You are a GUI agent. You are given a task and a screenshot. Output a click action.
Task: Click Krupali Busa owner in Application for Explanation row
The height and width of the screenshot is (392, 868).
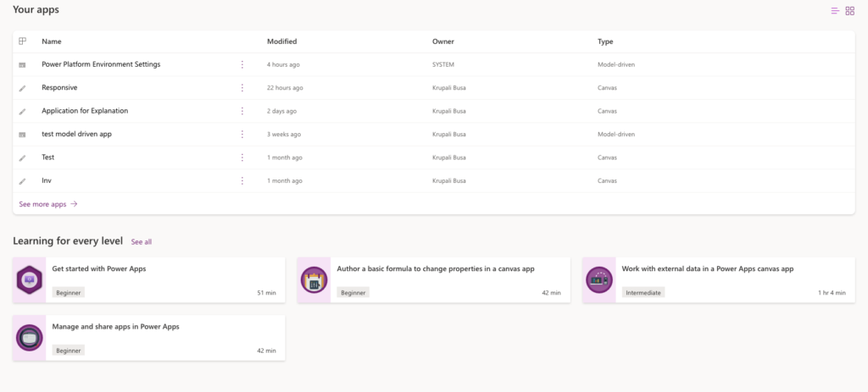point(449,111)
